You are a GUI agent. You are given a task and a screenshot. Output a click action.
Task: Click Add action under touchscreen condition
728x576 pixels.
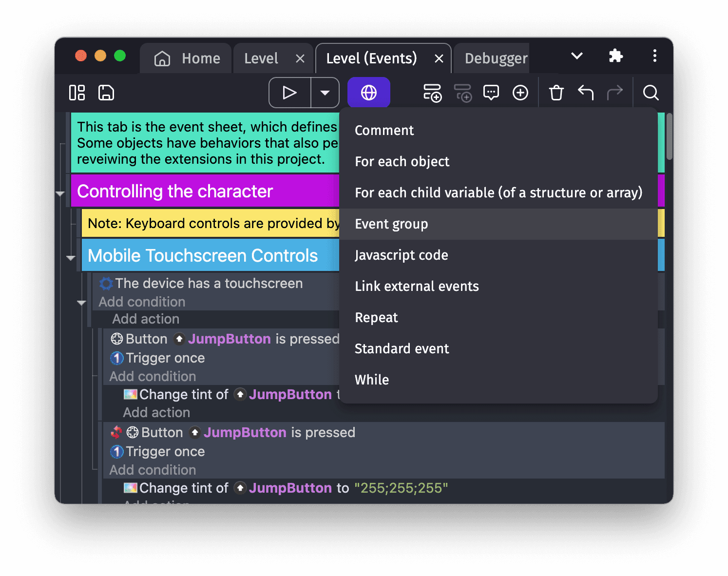pos(146,319)
